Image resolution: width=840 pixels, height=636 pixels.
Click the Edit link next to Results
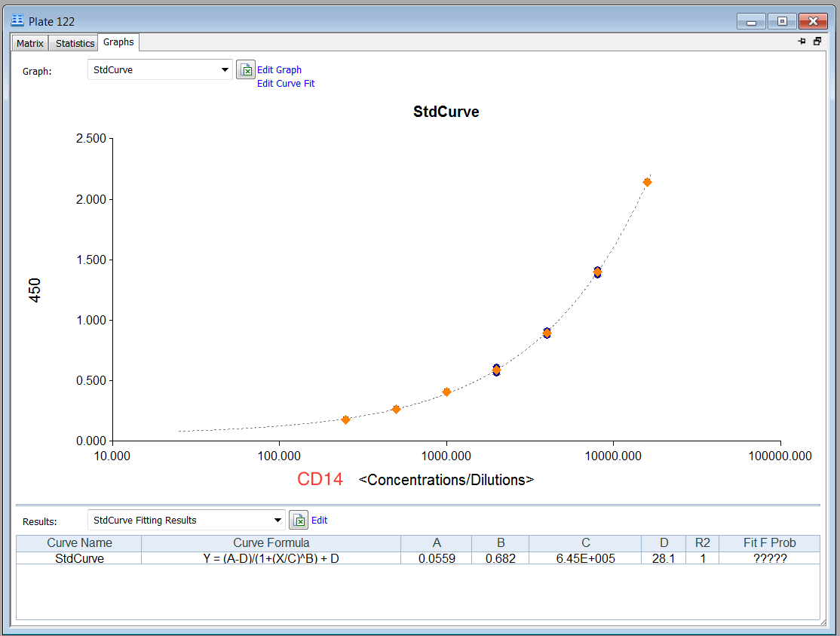[x=319, y=521]
